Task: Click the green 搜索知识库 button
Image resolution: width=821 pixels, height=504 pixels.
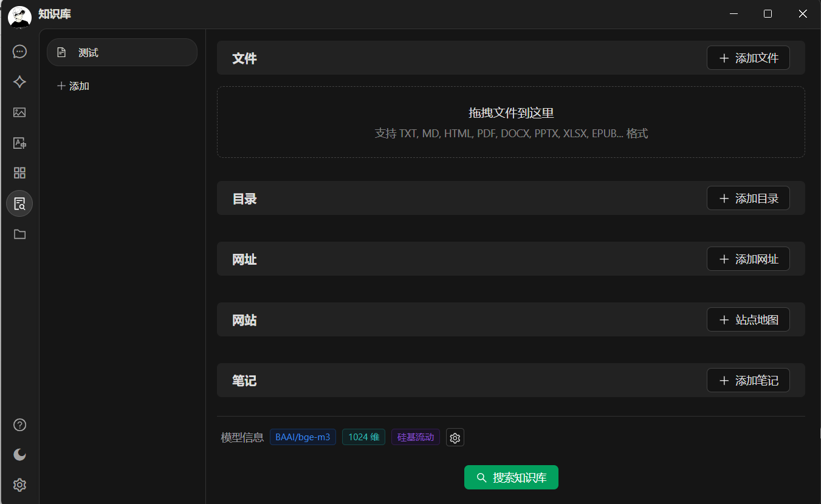Action: pos(511,478)
